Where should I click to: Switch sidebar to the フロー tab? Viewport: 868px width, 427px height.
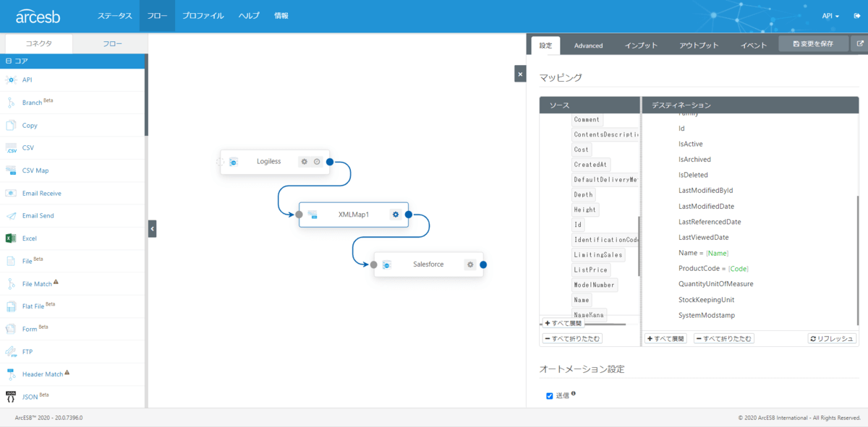[112, 43]
